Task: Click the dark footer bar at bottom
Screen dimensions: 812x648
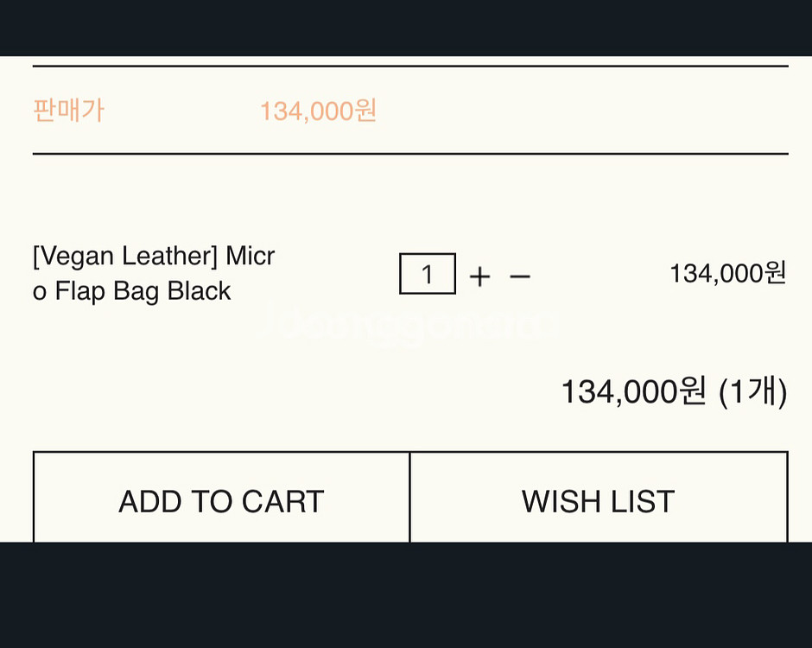Action: pos(406,595)
